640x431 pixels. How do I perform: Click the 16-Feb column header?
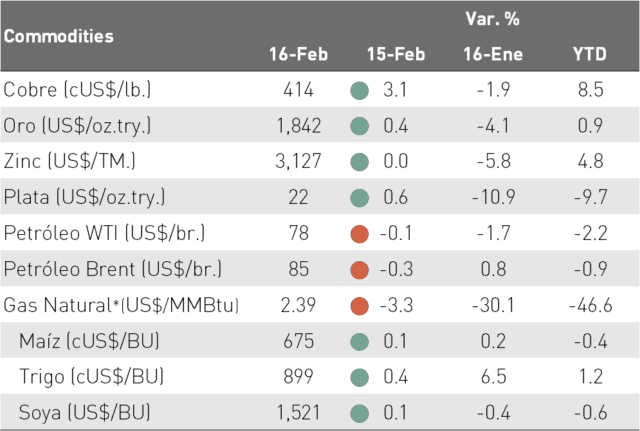click(298, 54)
